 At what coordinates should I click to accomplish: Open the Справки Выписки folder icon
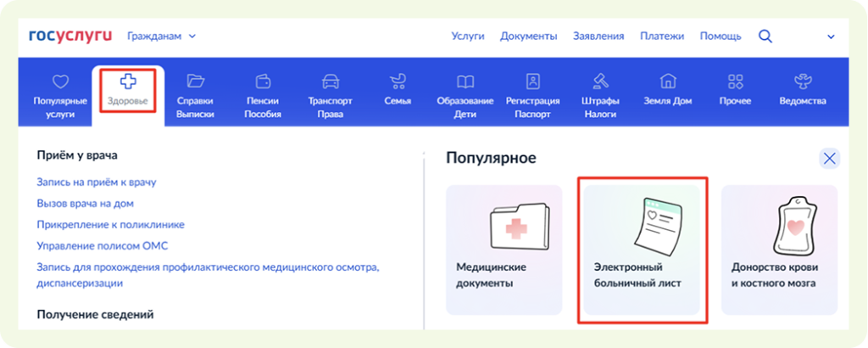pyautogui.click(x=195, y=82)
